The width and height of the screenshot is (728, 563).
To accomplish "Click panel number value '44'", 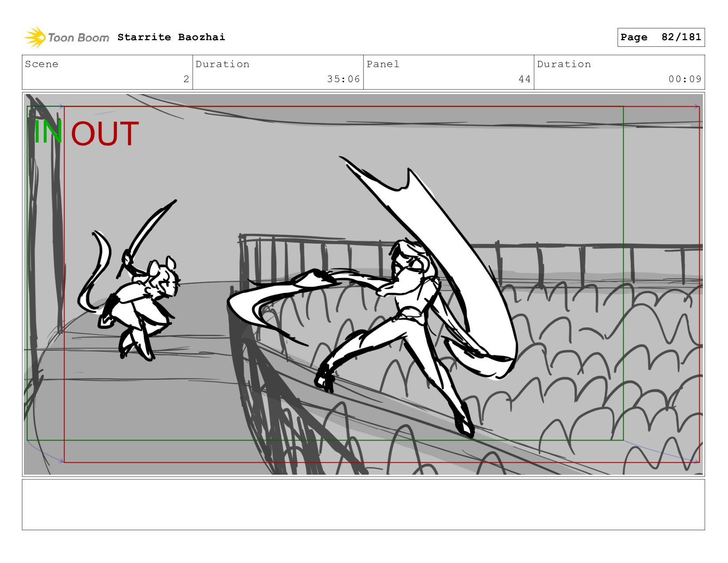I will (x=525, y=79).
